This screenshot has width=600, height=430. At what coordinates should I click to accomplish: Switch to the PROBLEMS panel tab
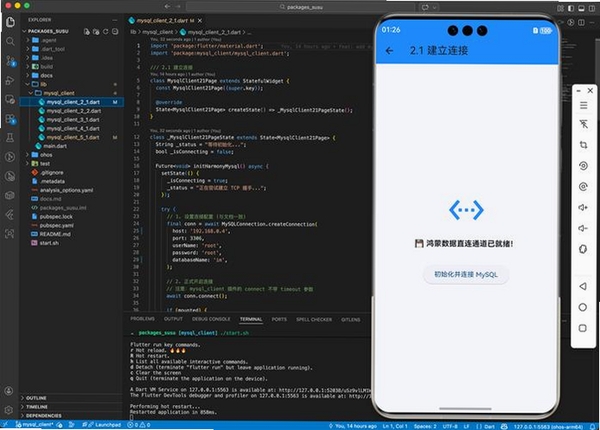click(142, 319)
